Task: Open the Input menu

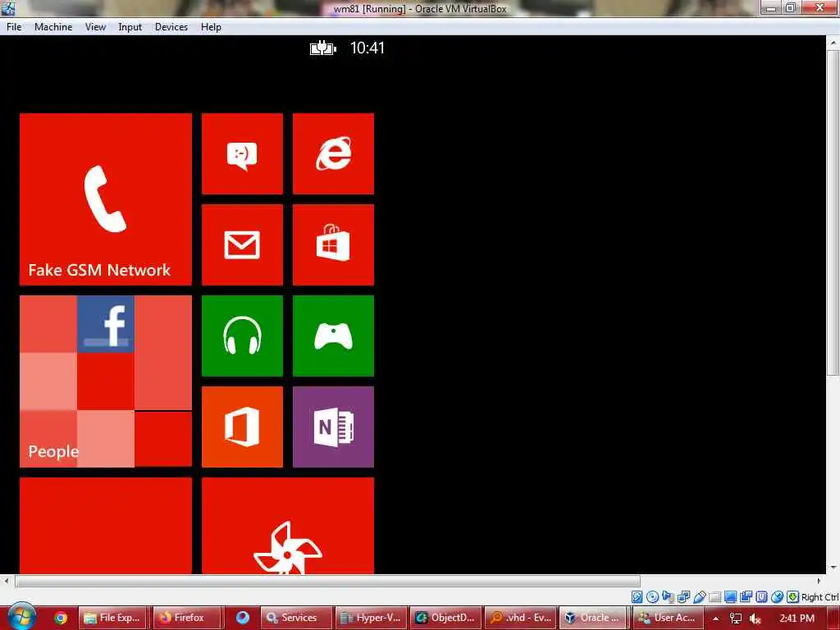Action: coord(130,27)
